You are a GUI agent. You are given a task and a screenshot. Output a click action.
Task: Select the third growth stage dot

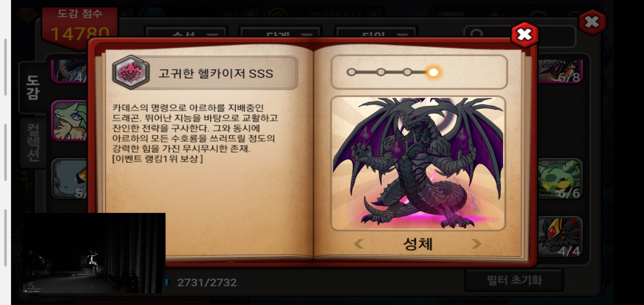click(407, 72)
